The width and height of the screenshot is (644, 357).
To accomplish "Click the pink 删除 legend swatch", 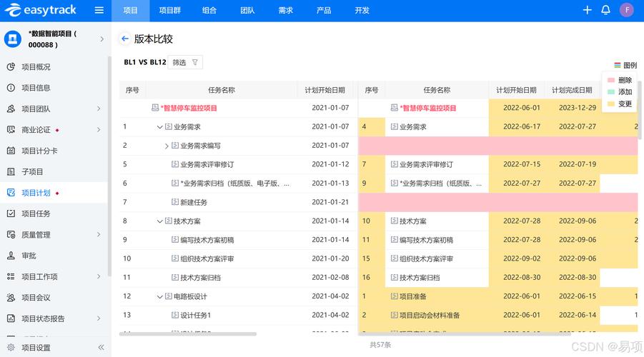I will click(610, 80).
